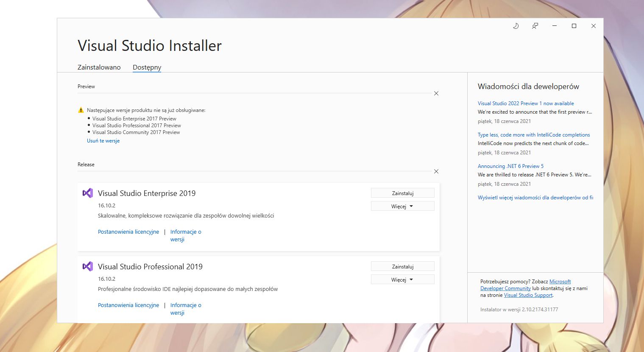Open Postanowienia licencyjne for Enterprise 2019

click(128, 232)
